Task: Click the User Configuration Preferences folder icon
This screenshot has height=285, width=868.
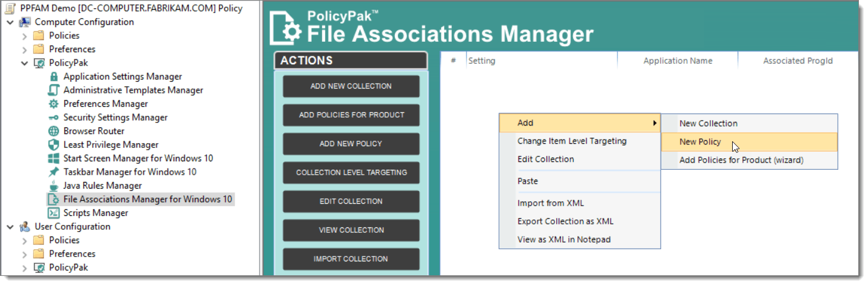Action: (39, 254)
